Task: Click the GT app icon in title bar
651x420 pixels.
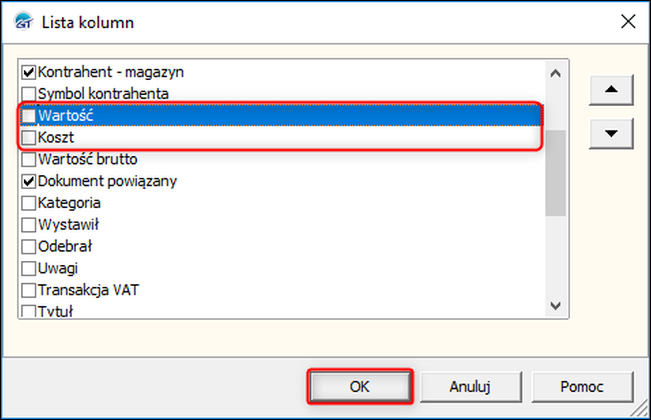Action: (23, 22)
